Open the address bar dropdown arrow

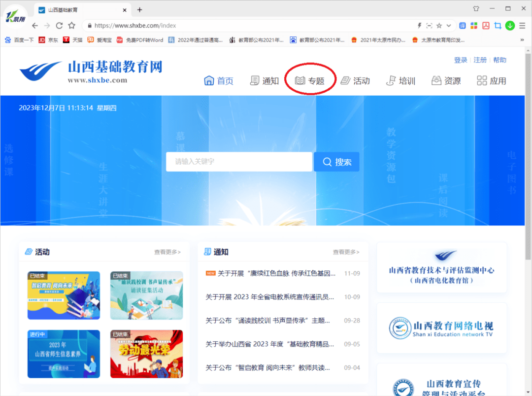tap(448, 26)
